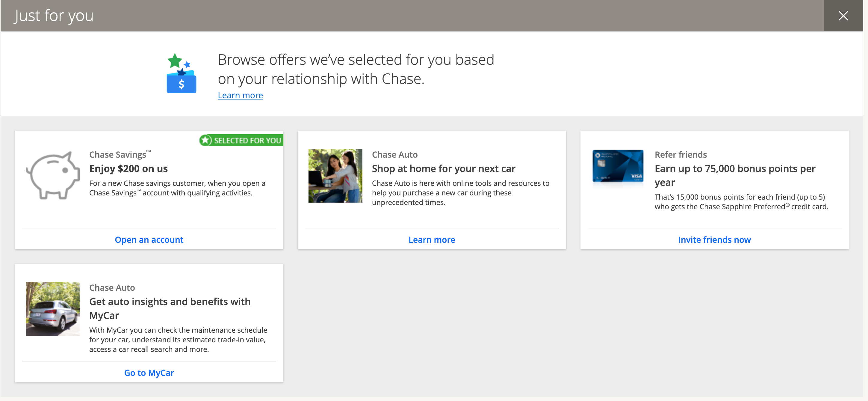Click Learn more in Chase Auto card
The image size is (868, 401).
432,239
